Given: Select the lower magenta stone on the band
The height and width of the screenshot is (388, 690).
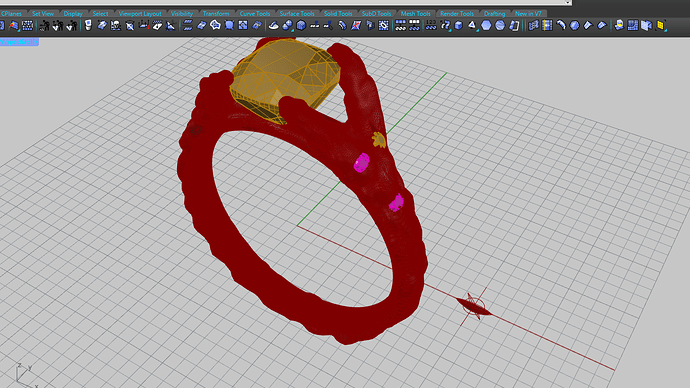Looking at the screenshot, I should click(396, 202).
